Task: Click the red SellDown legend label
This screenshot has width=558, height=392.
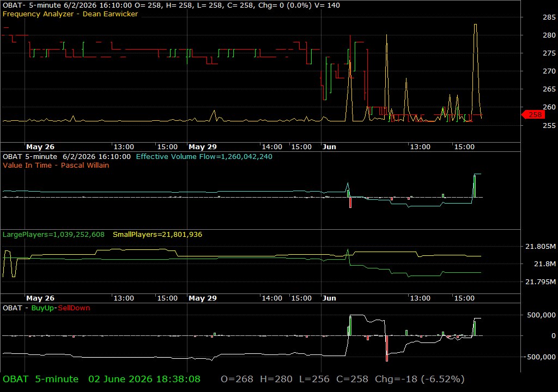Action: 74,308
